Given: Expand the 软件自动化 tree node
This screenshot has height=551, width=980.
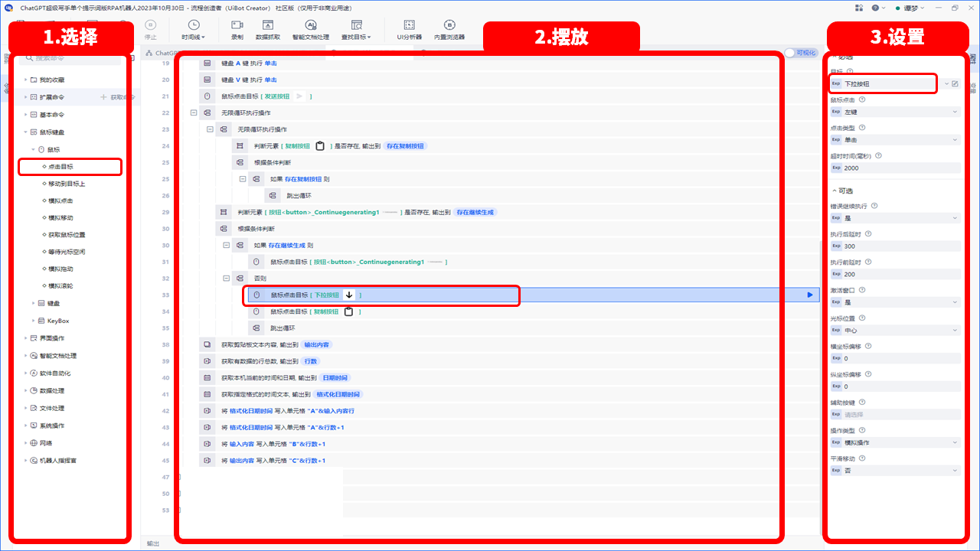Looking at the screenshot, I should (24, 373).
